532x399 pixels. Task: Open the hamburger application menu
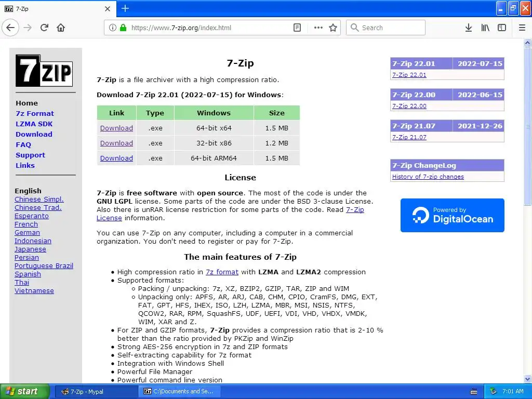tap(522, 28)
